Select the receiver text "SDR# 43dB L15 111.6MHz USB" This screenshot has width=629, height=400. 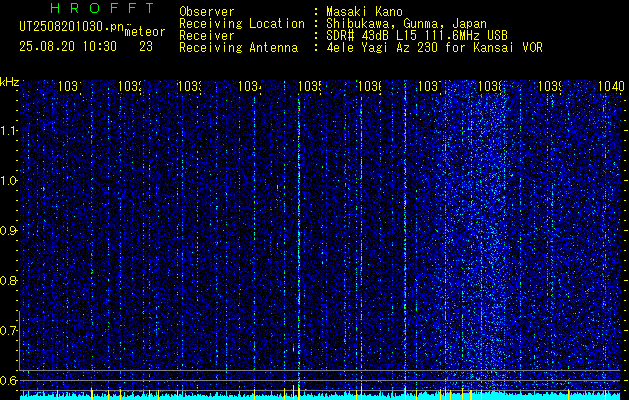417,36
